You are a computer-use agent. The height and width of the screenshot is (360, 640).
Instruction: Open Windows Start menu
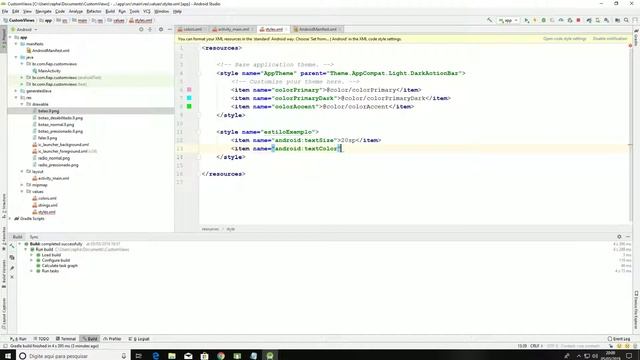[x=8, y=356]
